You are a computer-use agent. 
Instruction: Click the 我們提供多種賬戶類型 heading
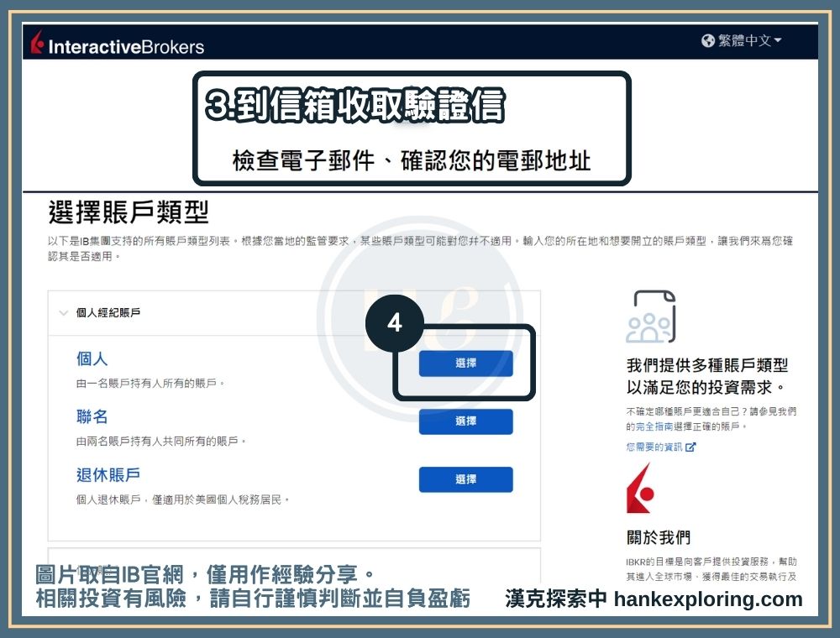706,376
